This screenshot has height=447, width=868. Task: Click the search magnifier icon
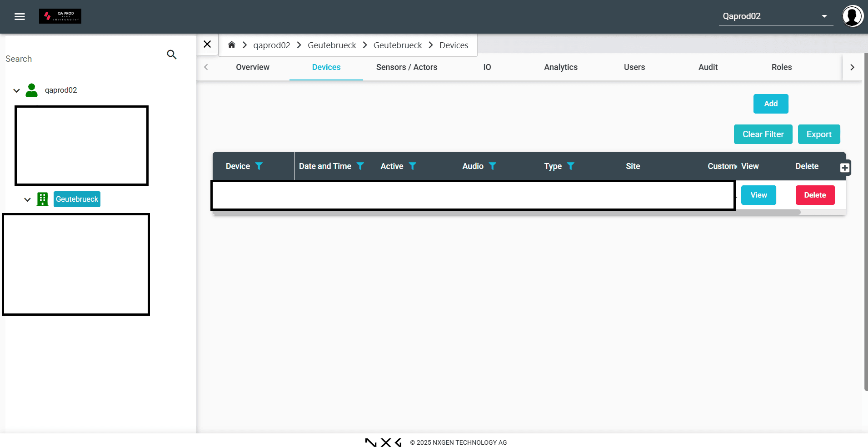coord(171,55)
